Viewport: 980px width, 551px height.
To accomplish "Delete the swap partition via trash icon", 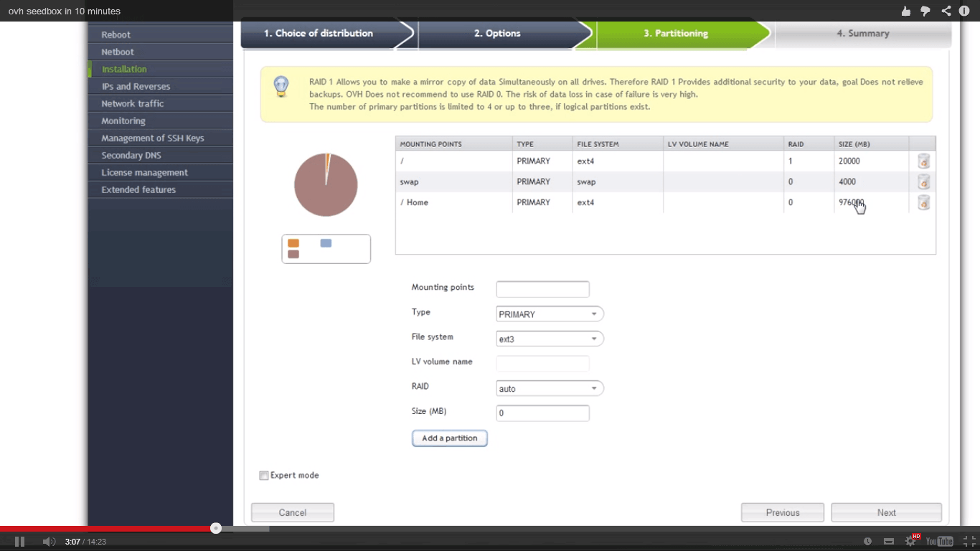I will [923, 182].
